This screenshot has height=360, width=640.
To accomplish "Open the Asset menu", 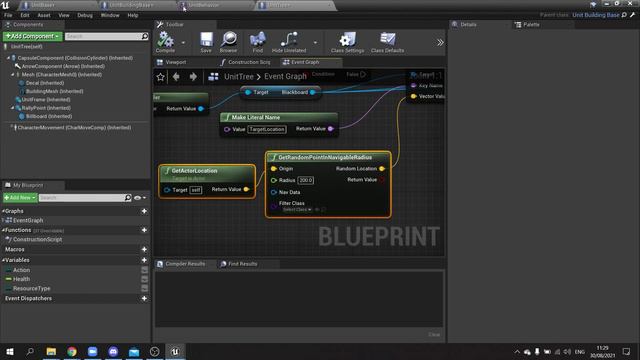I will pyautogui.click(x=44, y=15).
